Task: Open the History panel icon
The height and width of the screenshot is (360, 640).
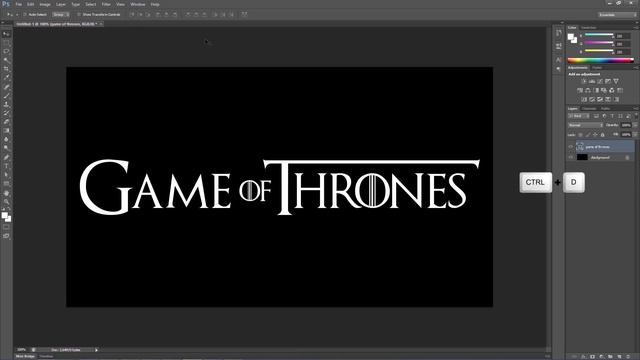Action: click(558, 33)
